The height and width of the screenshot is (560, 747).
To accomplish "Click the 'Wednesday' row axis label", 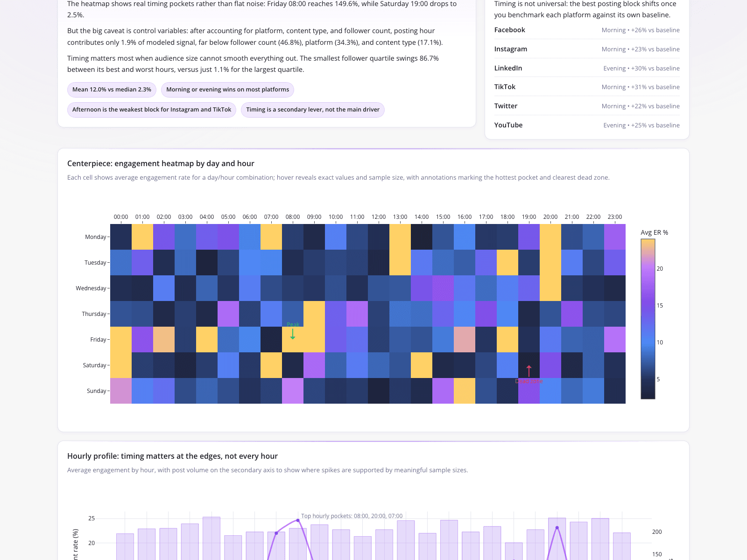I will 91,288.
